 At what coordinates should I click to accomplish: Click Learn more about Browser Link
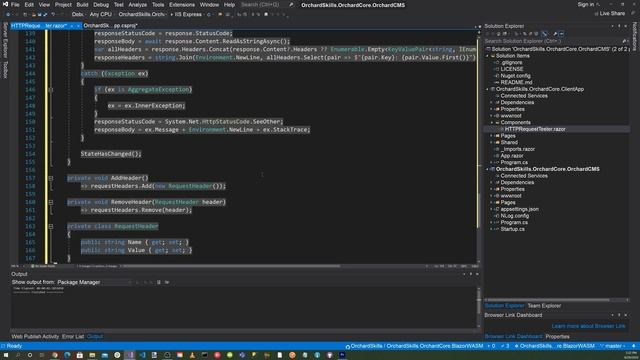click(588, 326)
